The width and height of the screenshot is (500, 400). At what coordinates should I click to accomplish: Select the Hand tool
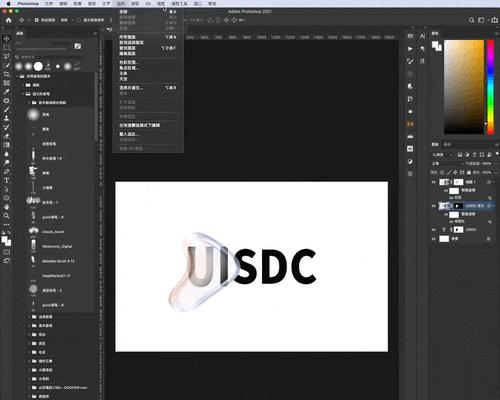pos(6,207)
